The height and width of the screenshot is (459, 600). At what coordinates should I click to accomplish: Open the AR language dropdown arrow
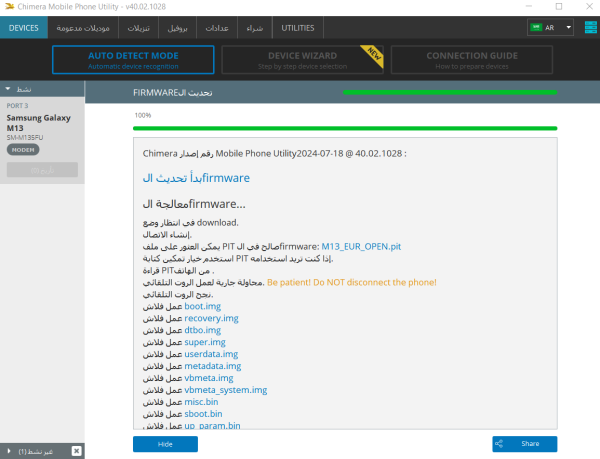click(x=569, y=28)
